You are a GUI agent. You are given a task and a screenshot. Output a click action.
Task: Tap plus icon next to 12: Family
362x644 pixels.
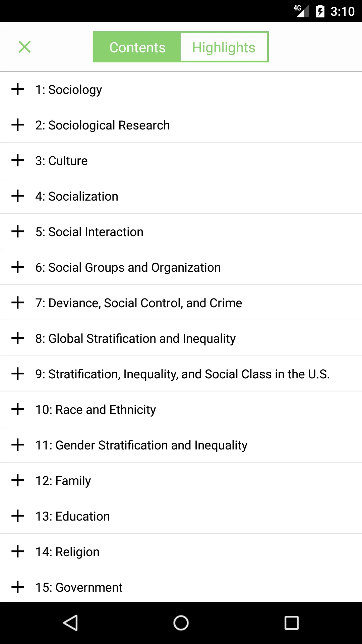(x=18, y=480)
